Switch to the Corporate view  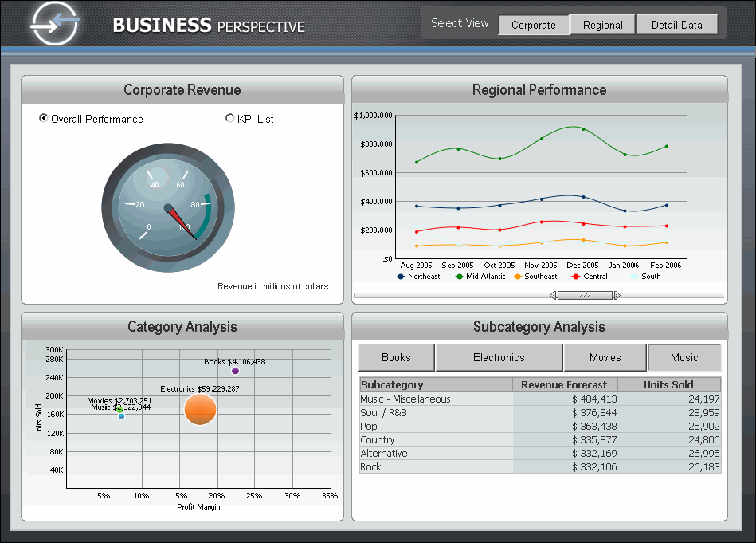pos(533,25)
